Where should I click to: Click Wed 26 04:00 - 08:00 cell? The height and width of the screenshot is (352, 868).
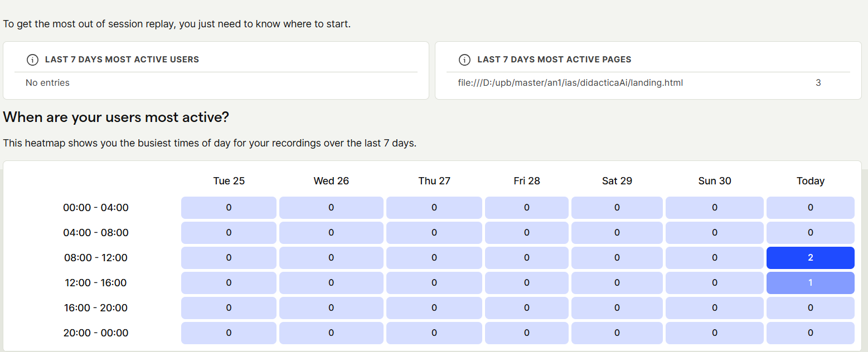tap(331, 233)
